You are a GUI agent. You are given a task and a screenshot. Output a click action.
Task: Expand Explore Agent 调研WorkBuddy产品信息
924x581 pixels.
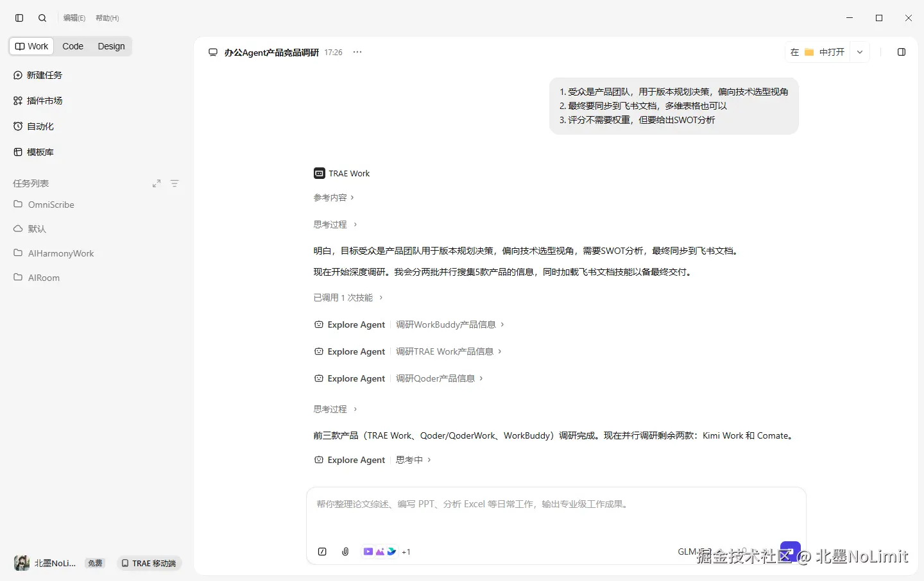pos(409,324)
